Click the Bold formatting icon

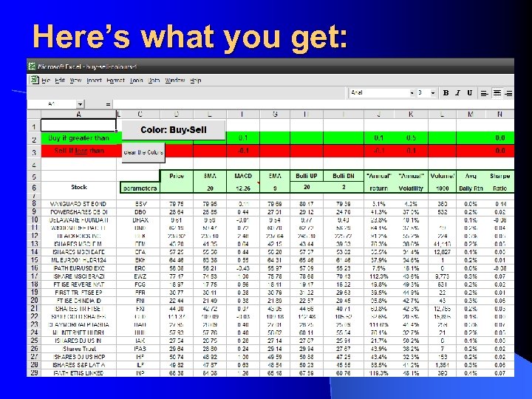446,92
